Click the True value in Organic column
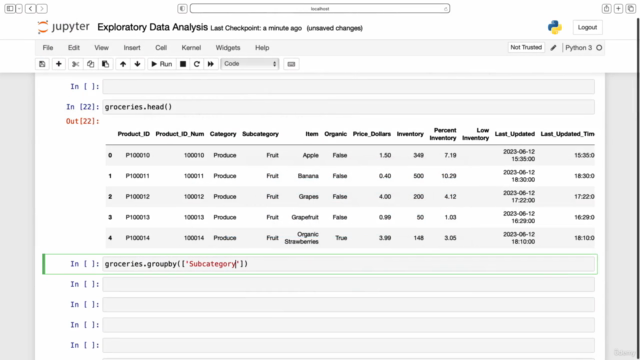This screenshot has height=360, width=640. coord(341,238)
